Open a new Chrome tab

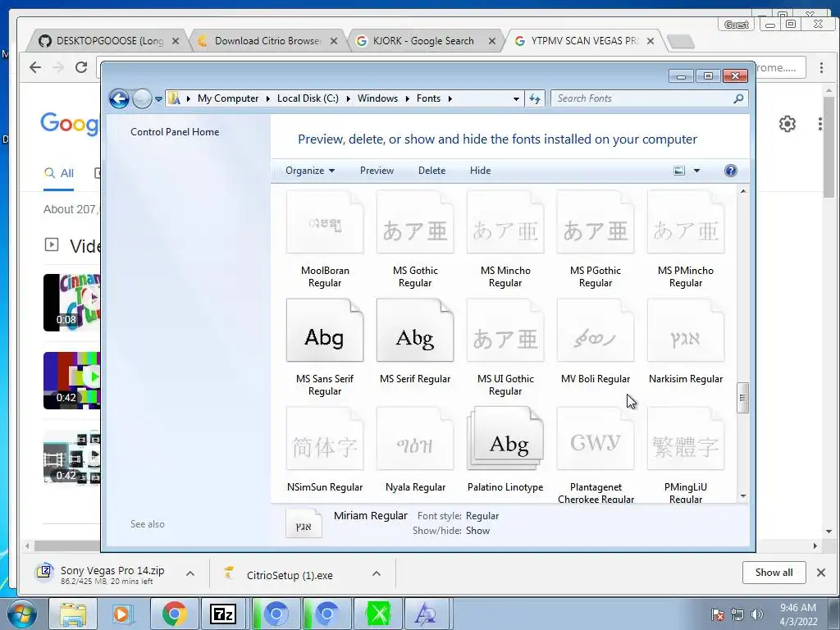[x=682, y=41]
